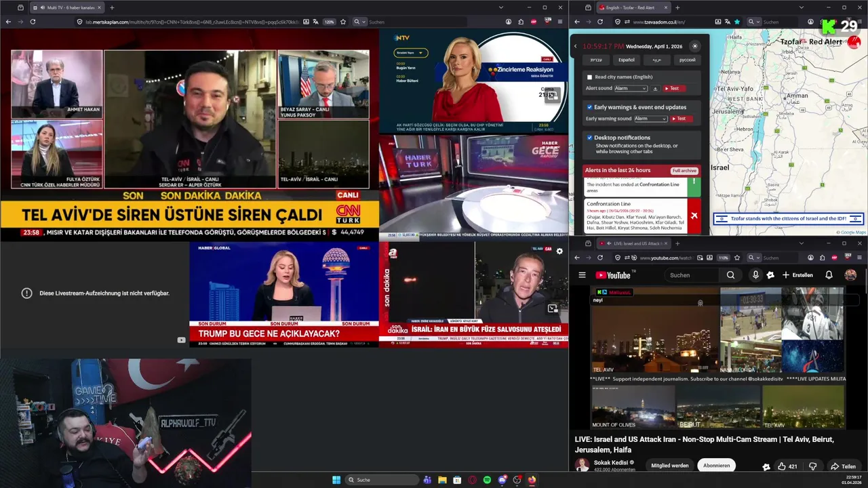Image resolution: width=868 pixels, height=488 pixels.
Task: Switch Tzofar language to Hebrew
Action: [x=595, y=60]
